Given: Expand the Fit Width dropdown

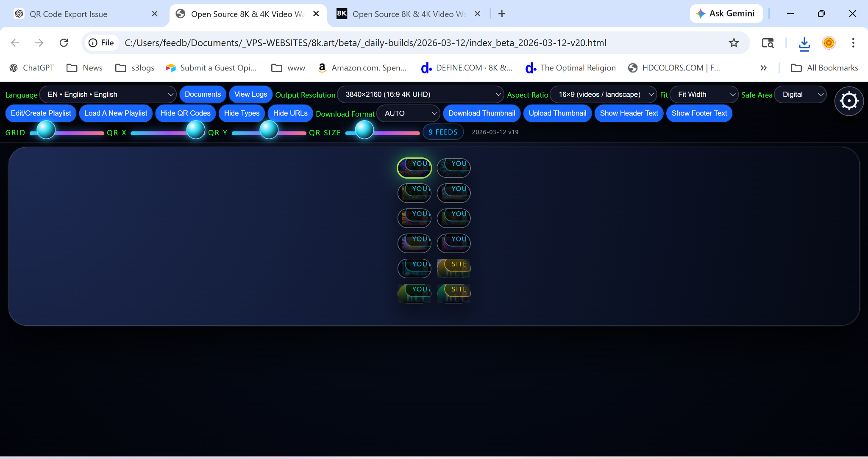Looking at the screenshot, I should (704, 94).
